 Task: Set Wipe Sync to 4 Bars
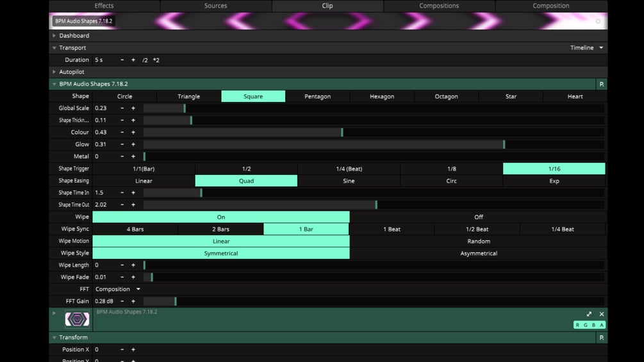point(135,229)
